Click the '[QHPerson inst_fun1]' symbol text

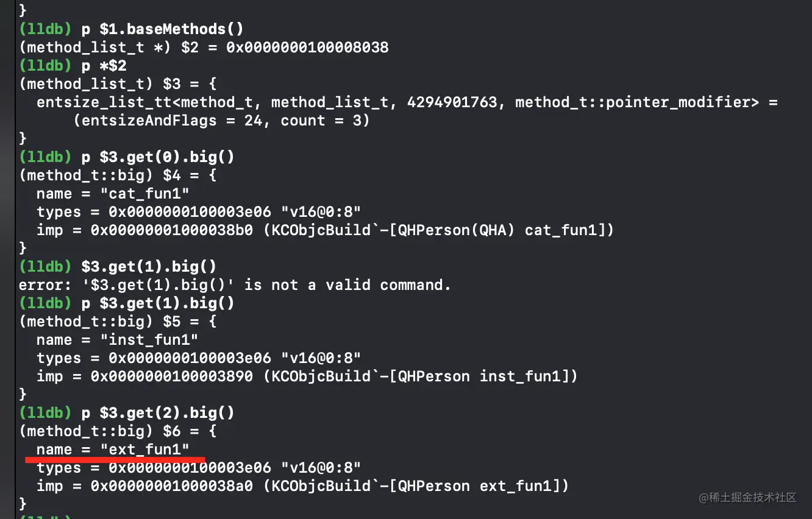click(x=483, y=376)
